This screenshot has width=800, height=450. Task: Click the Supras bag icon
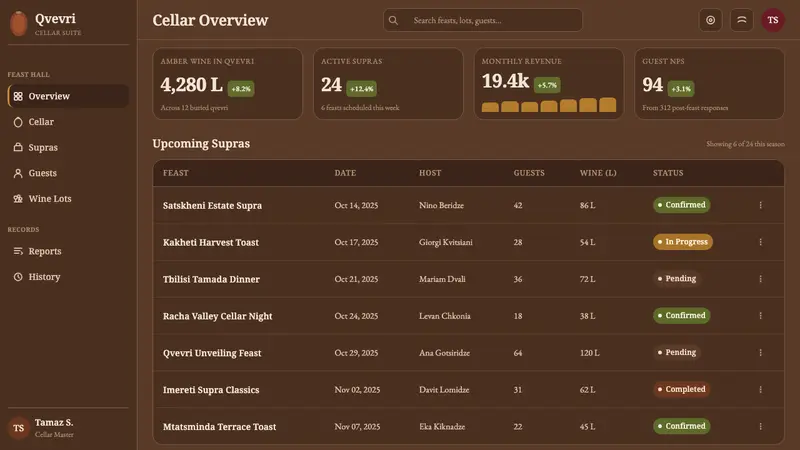click(x=18, y=147)
